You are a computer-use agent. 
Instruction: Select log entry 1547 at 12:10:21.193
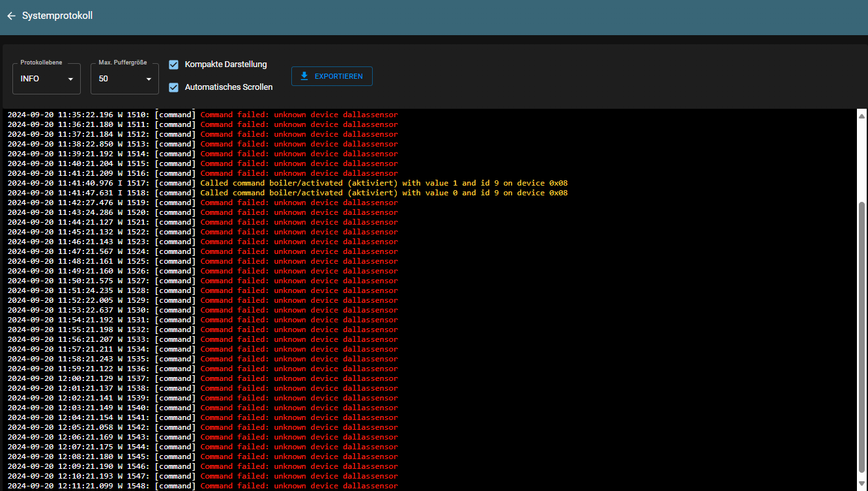(x=203, y=476)
